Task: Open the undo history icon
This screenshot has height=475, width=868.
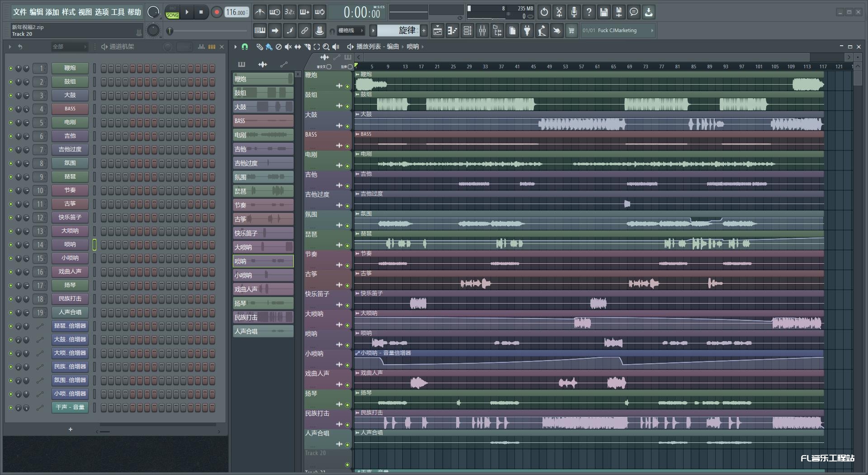Action: tap(544, 12)
